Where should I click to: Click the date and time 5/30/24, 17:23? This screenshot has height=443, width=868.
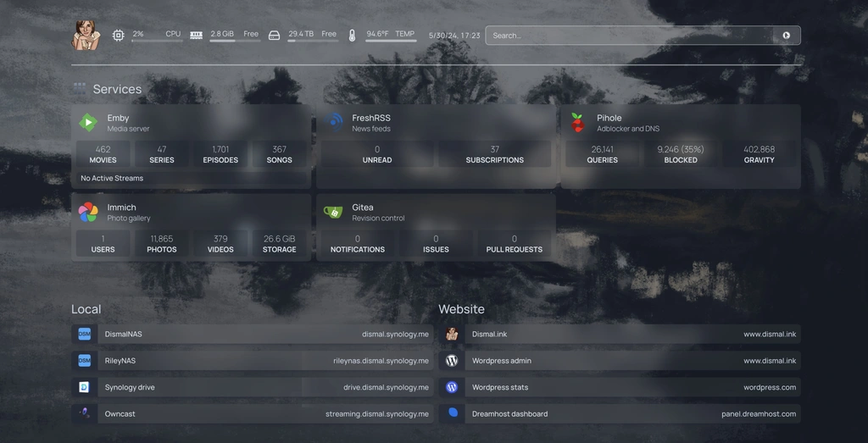pos(454,36)
